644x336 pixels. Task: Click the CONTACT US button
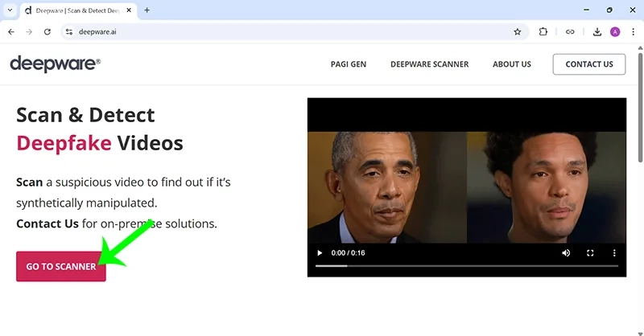(588, 64)
